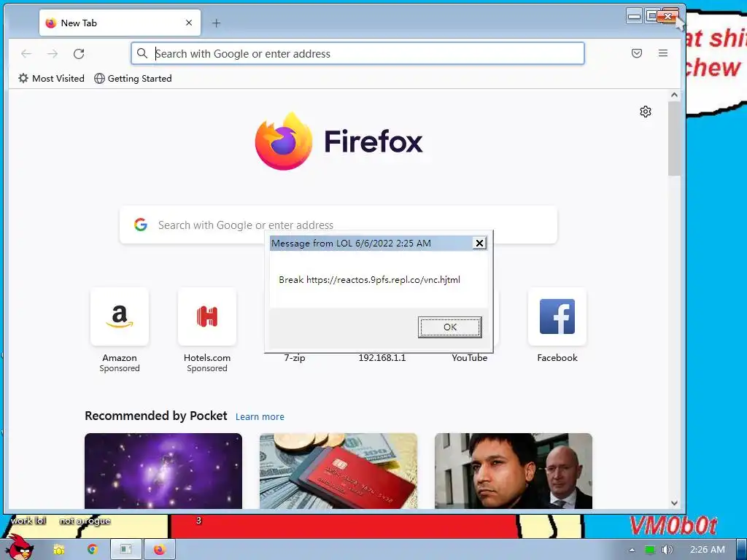The width and height of the screenshot is (747, 560).
Task: Maximize the Firefox window
Action: (x=651, y=17)
